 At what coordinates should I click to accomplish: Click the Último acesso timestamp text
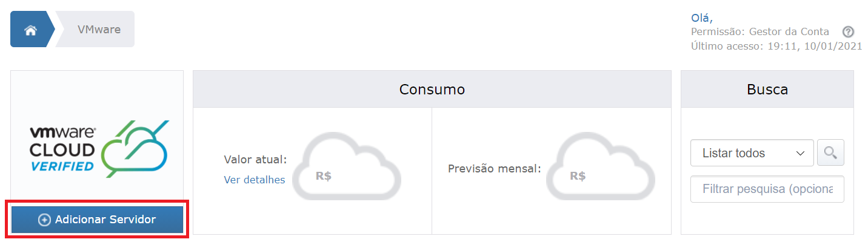[776, 46]
